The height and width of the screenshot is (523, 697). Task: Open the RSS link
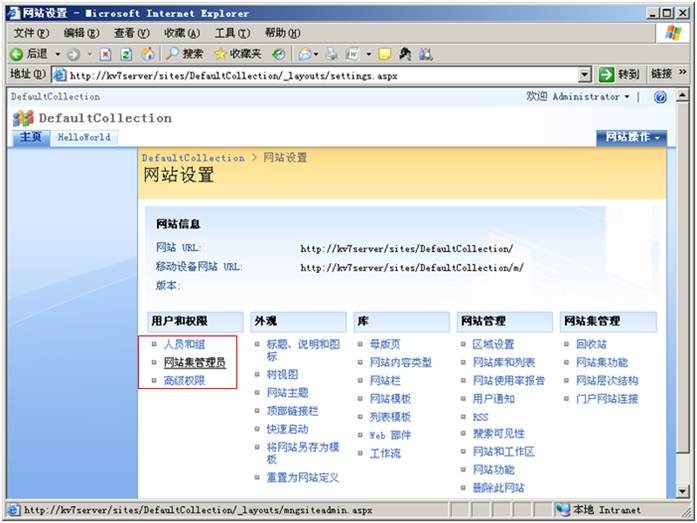(x=481, y=417)
